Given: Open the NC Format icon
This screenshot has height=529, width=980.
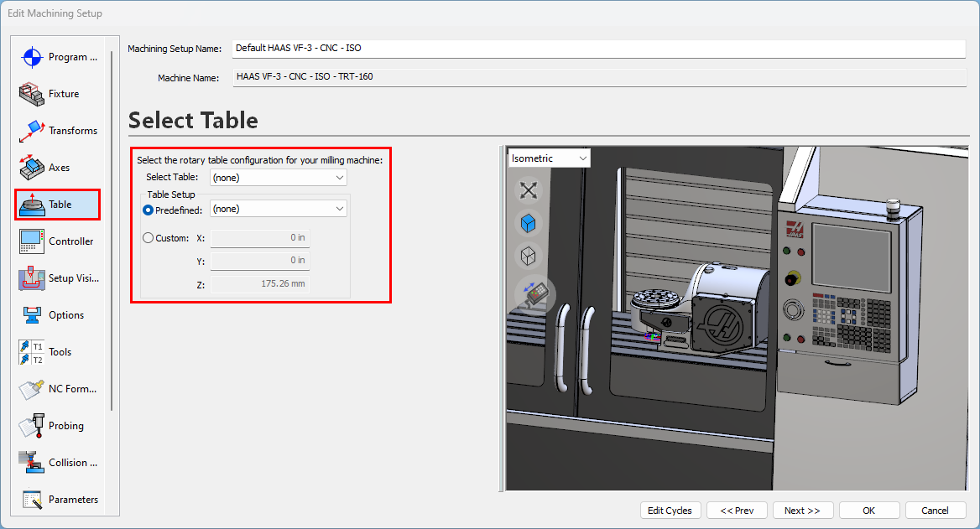Looking at the screenshot, I should pos(31,388).
